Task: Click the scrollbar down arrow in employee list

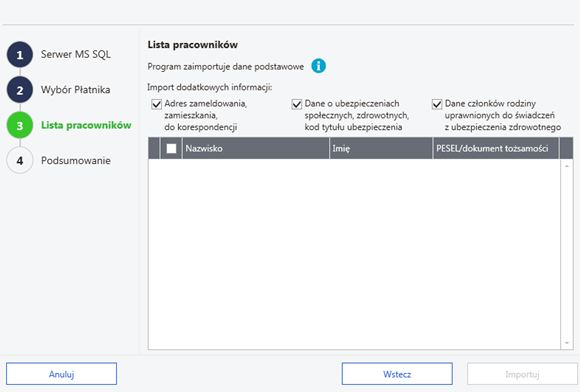Action: pyautogui.click(x=567, y=343)
